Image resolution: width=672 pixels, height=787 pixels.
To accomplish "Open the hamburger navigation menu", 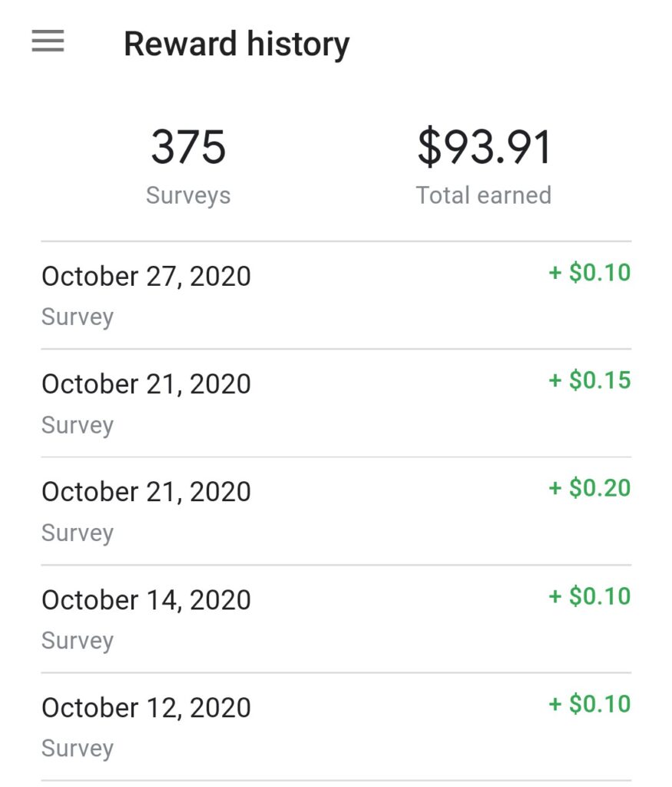I will coord(48,42).
